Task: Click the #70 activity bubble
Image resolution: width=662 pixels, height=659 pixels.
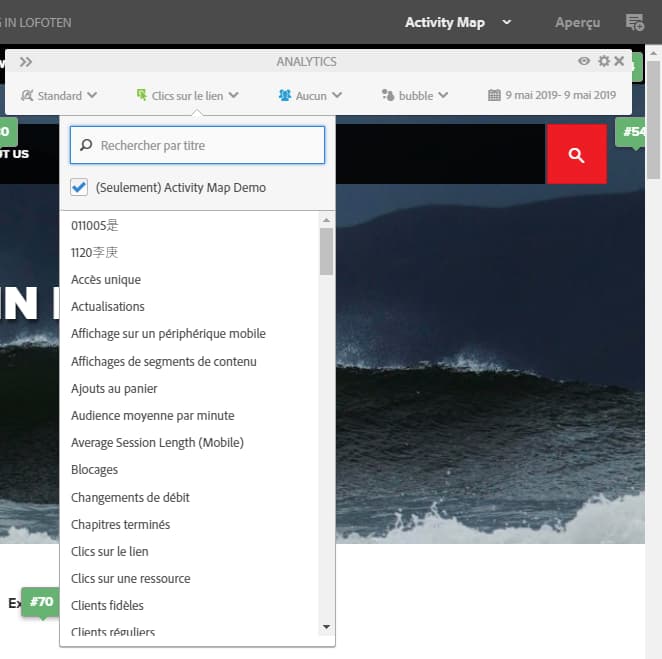Action: click(x=41, y=602)
